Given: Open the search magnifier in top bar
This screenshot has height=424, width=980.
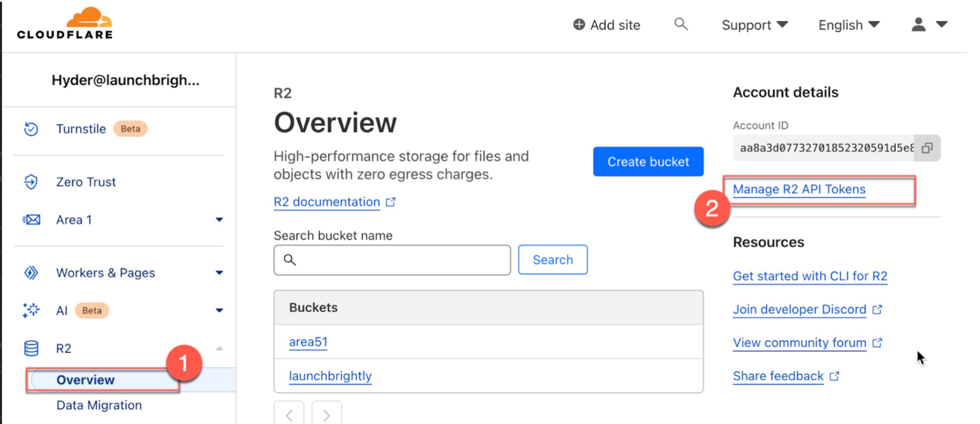Looking at the screenshot, I should [x=681, y=24].
